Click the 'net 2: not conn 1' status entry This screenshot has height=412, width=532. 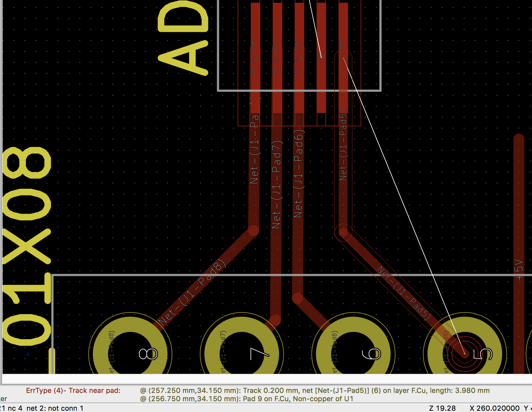point(55,408)
